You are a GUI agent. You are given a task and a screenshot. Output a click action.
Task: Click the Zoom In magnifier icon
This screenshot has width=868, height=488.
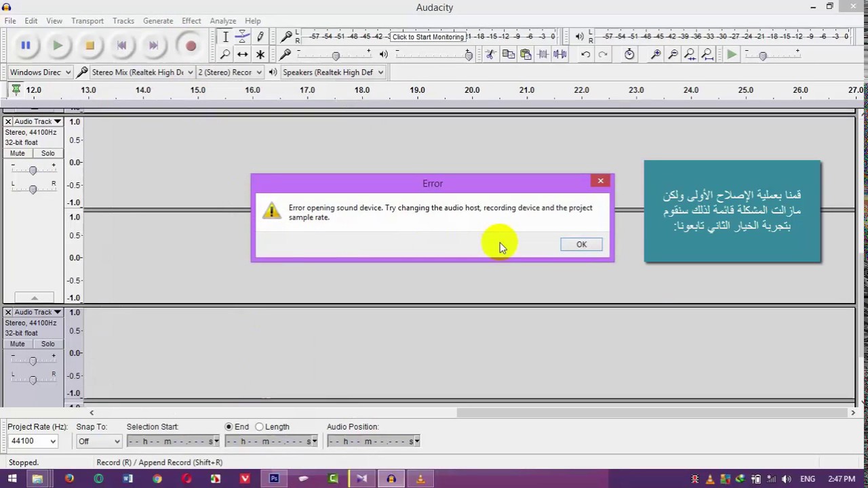tap(656, 54)
